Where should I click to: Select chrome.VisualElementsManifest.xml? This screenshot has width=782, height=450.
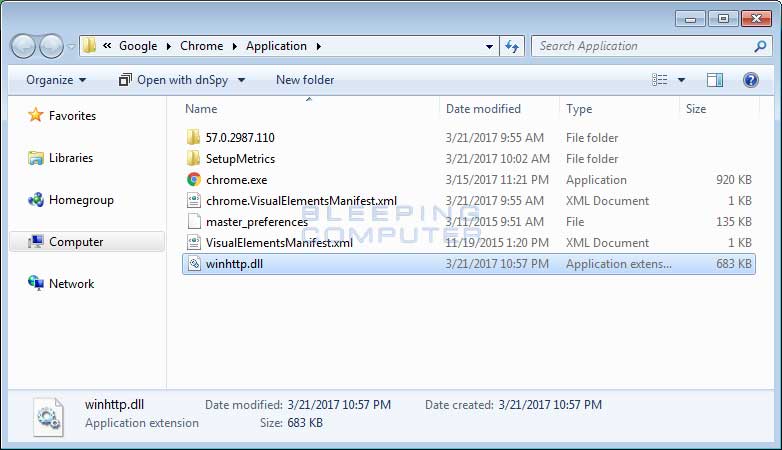[x=301, y=201]
